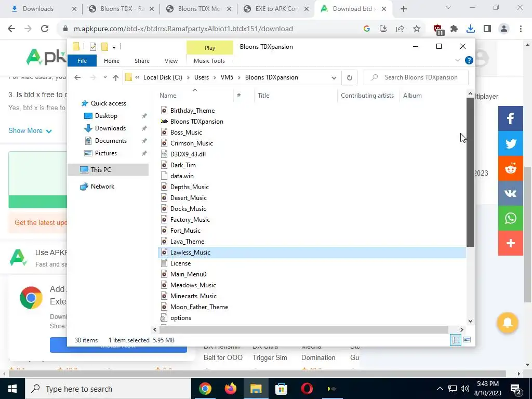
Task: Share page on Facebook
Action: (x=511, y=118)
